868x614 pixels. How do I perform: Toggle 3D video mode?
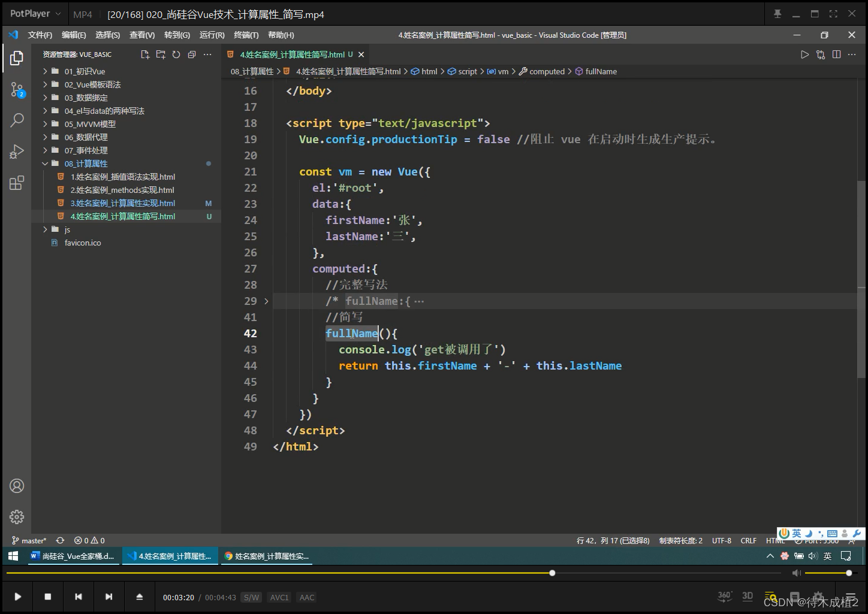(748, 596)
